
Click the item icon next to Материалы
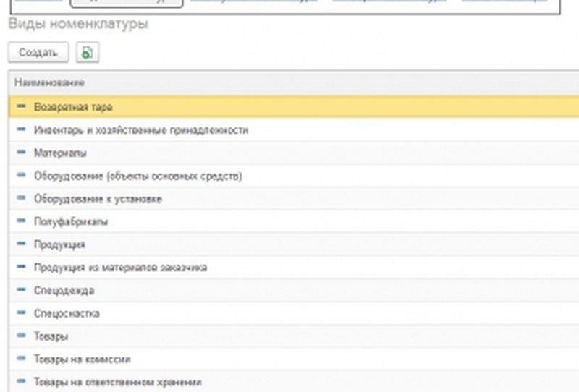21,153
